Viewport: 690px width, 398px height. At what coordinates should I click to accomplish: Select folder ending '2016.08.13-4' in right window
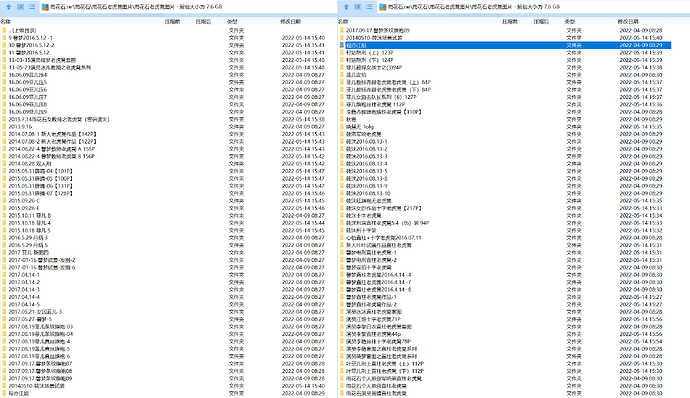coord(367,163)
